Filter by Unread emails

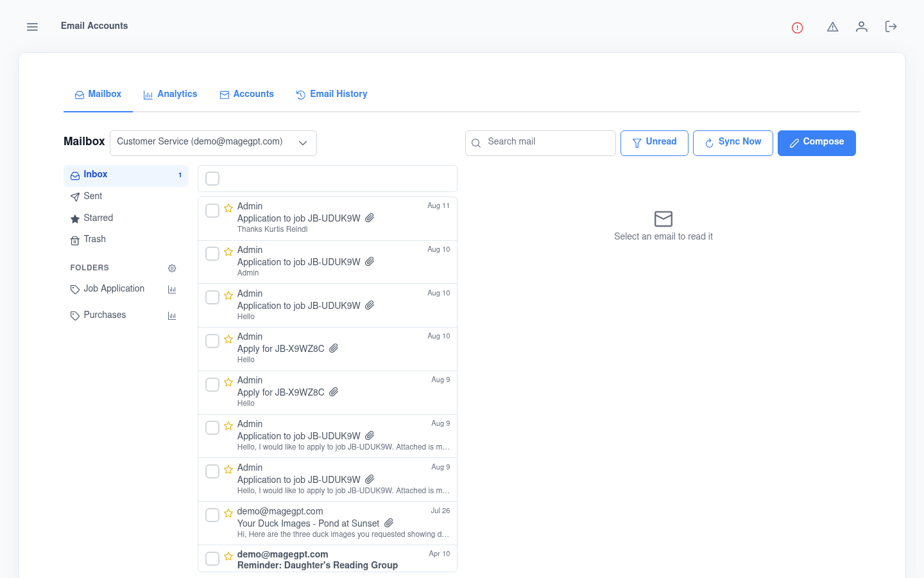tap(654, 143)
